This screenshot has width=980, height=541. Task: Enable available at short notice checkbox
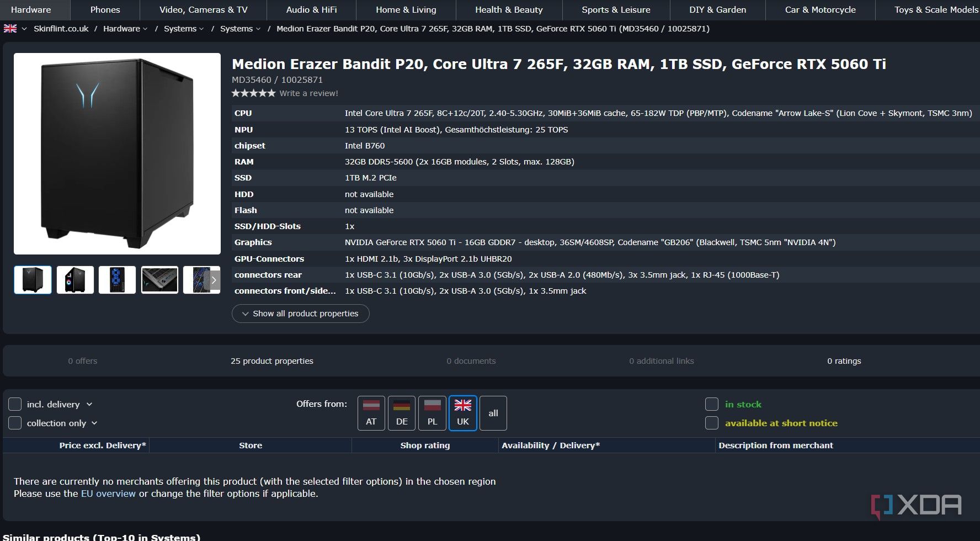pos(712,423)
